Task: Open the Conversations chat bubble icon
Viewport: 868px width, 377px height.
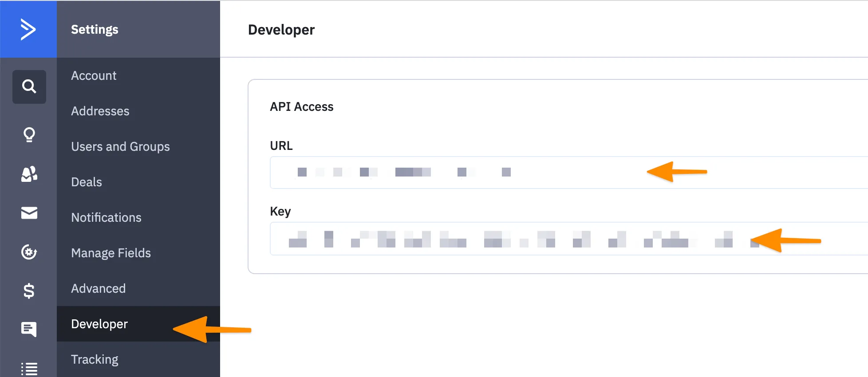Action: 28,329
